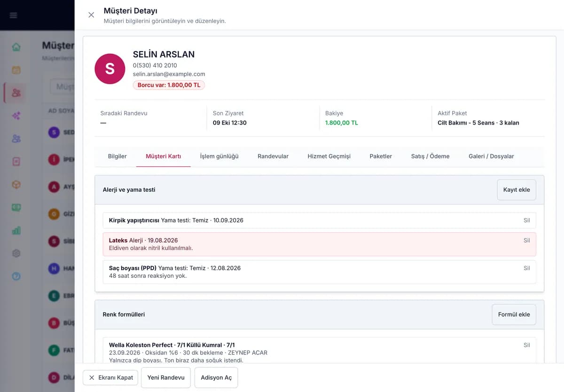Open the hamburger menu in the background top bar
Image resolution: width=564 pixels, height=392 pixels.
(13, 15)
